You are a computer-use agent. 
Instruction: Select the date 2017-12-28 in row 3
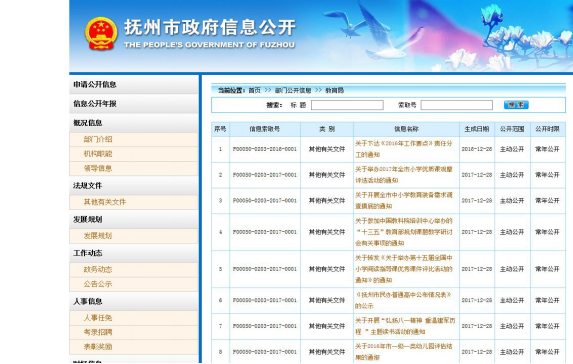pos(477,201)
